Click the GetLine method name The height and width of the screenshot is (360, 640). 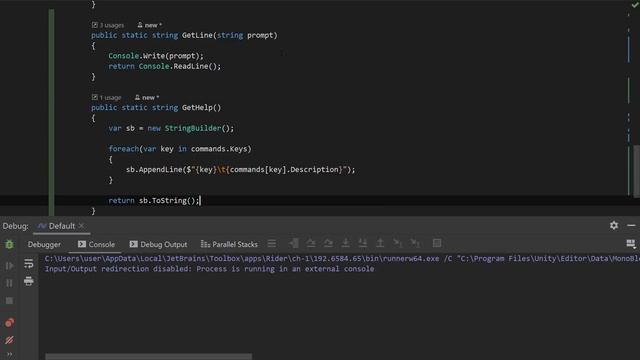(x=197, y=36)
